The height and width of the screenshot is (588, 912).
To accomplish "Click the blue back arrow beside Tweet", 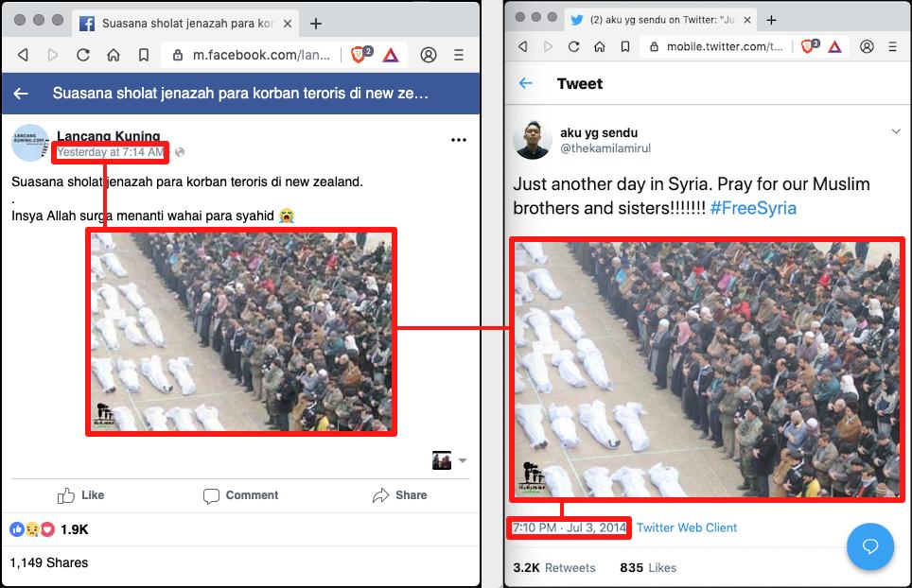I will click(x=525, y=83).
